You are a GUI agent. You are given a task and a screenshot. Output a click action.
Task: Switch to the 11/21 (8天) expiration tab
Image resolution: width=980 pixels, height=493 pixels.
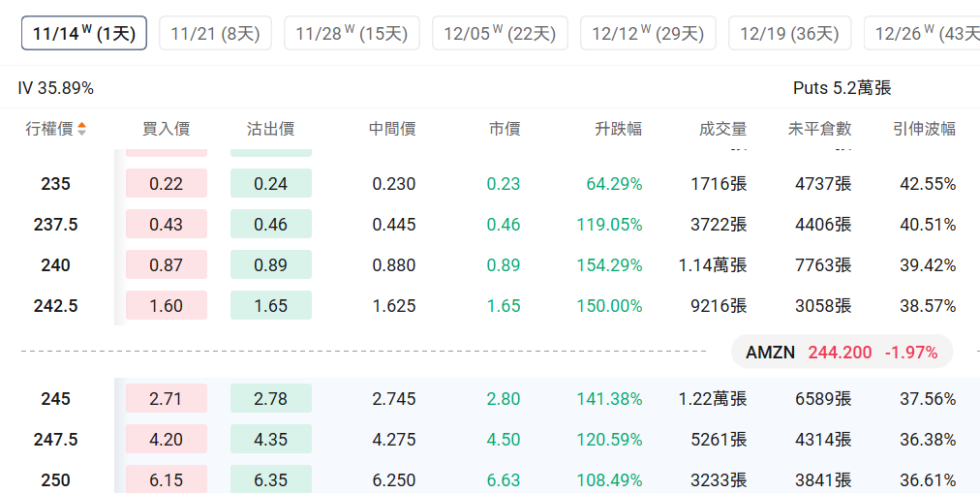(215, 33)
